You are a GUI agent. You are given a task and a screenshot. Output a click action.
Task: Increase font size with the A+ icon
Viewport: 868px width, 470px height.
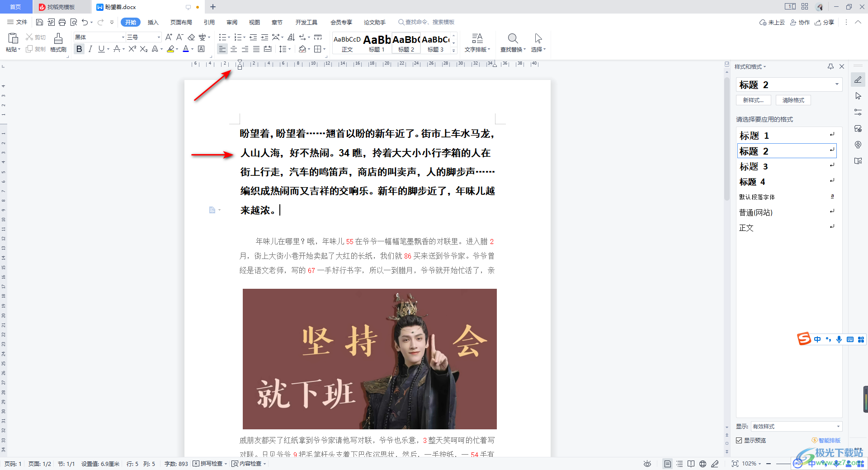tap(169, 37)
